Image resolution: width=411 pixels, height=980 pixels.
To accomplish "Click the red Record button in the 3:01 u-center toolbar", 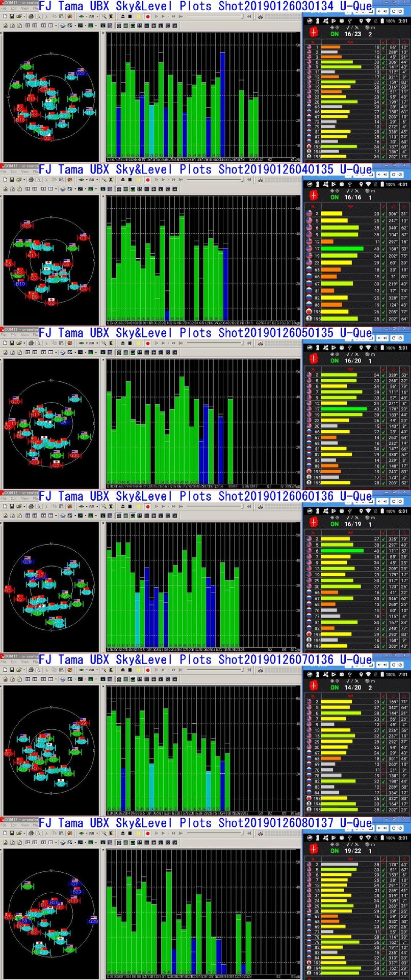I will [148, 16].
